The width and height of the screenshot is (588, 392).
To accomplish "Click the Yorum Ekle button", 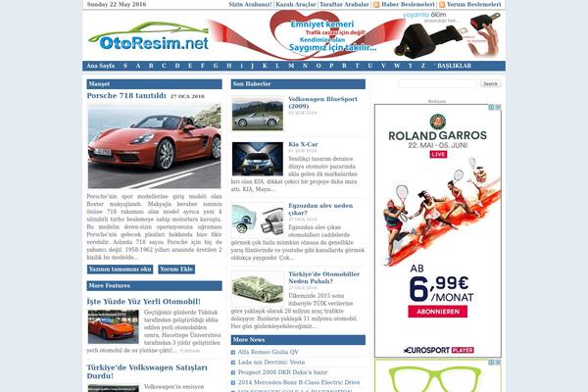I will point(176,269).
